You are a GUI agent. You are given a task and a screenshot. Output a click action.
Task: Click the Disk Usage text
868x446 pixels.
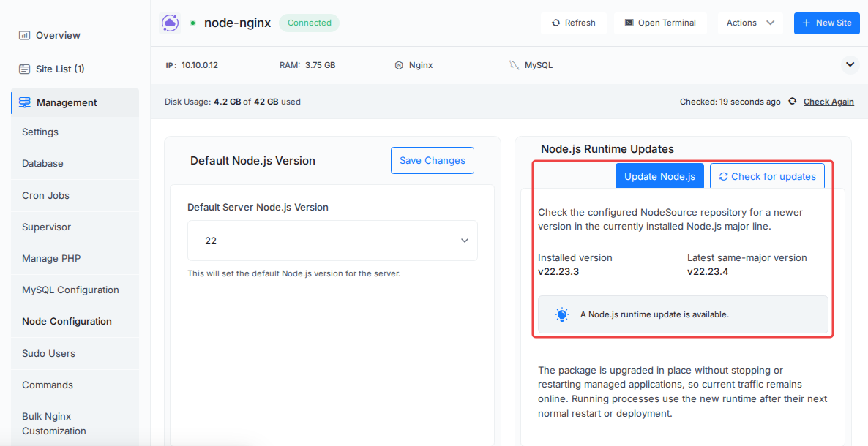pos(233,102)
